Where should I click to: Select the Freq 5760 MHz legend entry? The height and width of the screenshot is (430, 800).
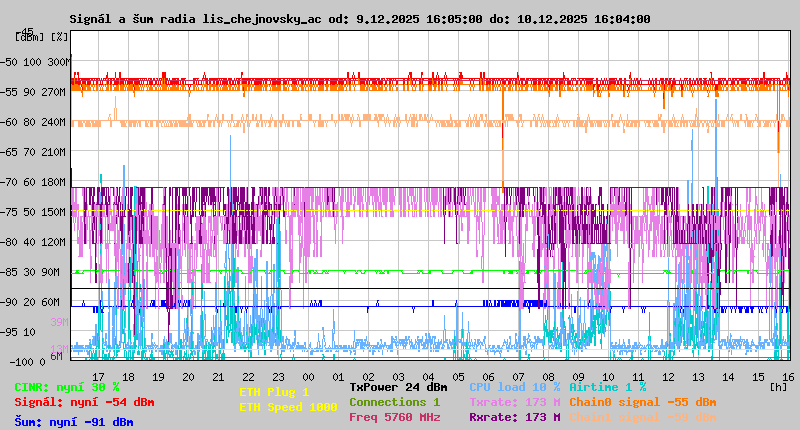pyautogui.click(x=394, y=417)
